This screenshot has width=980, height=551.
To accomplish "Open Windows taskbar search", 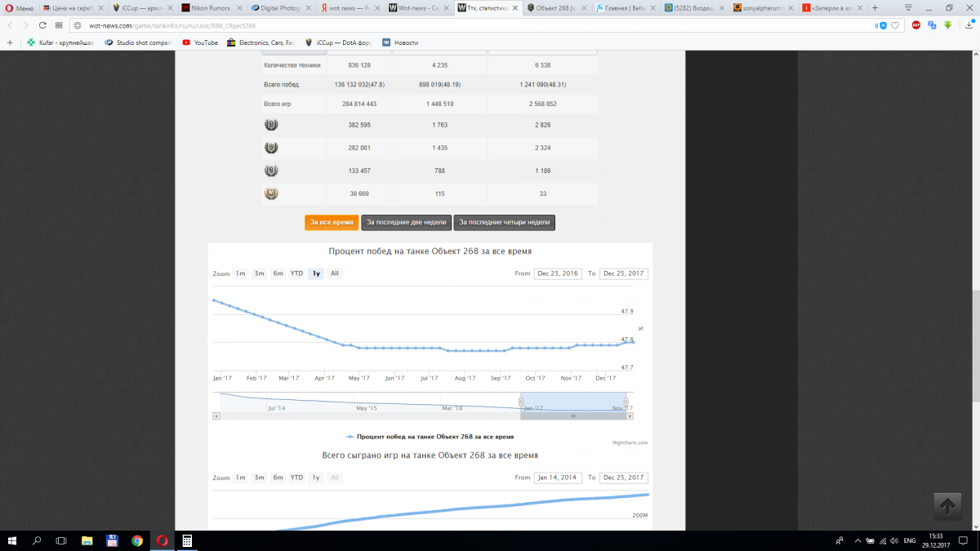I will [37, 540].
